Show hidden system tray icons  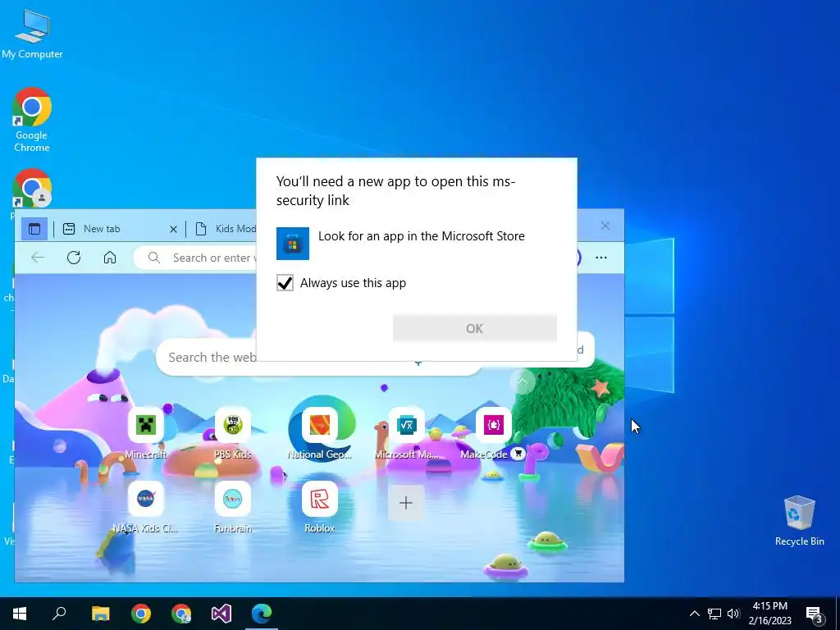click(694, 614)
